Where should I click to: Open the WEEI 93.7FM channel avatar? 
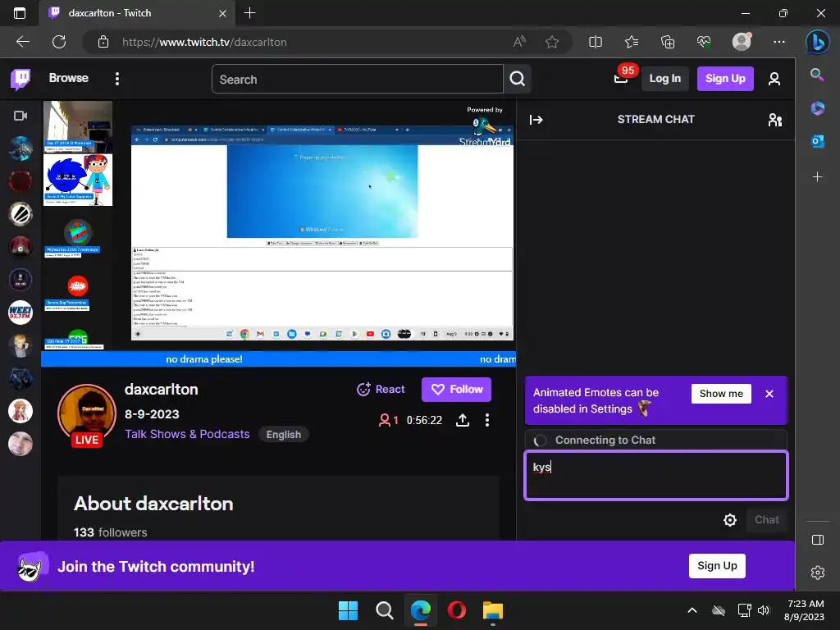point(21,313)
